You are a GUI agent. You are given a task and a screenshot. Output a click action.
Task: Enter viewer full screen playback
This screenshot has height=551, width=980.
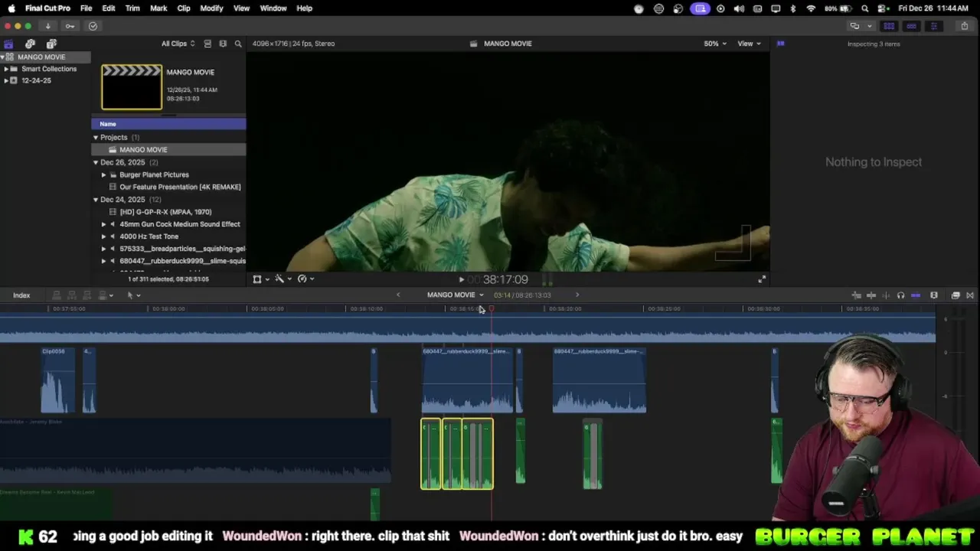762,279
